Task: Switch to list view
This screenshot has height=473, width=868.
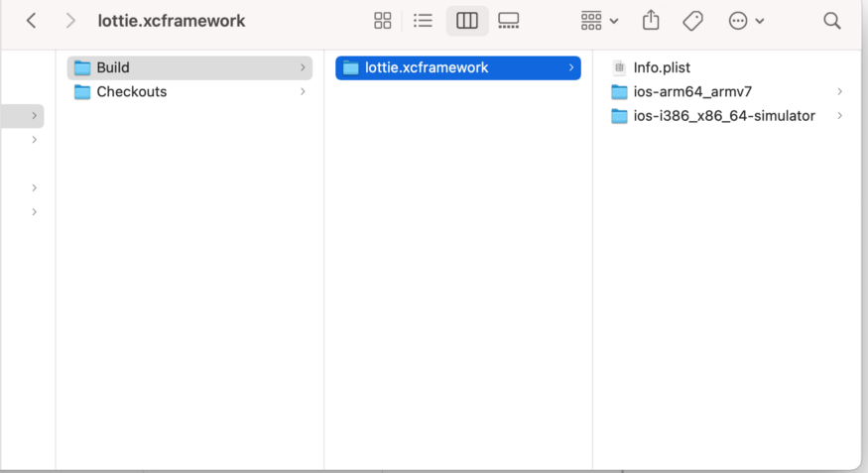Action: click(423, 21)
